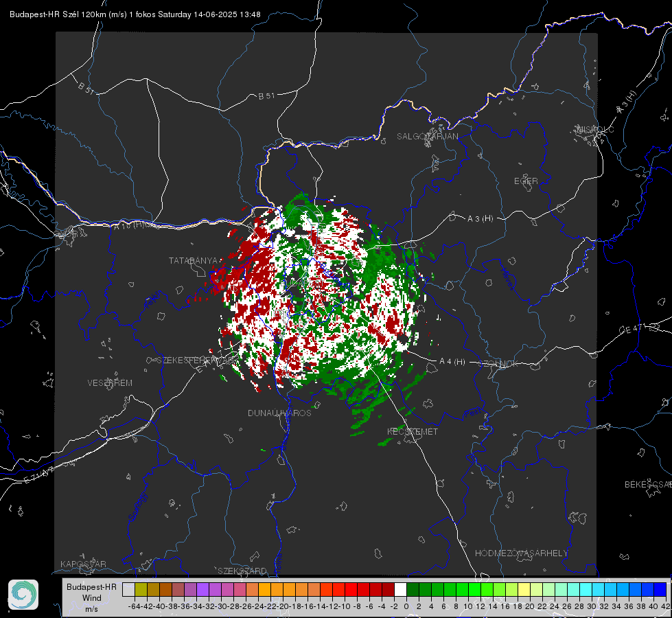Screen dimensions: 672x618
Task: Click the 0 value on wind legend
Action: pyautogui.click(x=406, y=606)
